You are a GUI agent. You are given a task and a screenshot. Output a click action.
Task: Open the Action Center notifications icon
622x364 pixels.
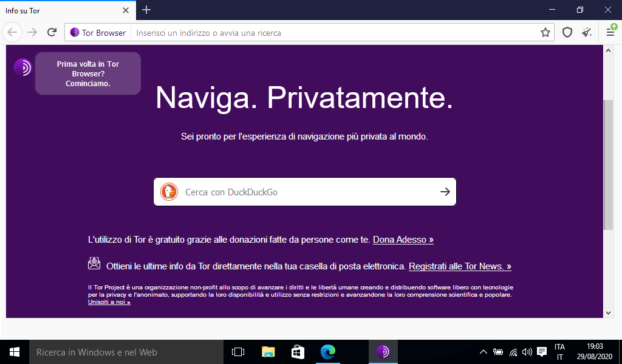point(542,352)
